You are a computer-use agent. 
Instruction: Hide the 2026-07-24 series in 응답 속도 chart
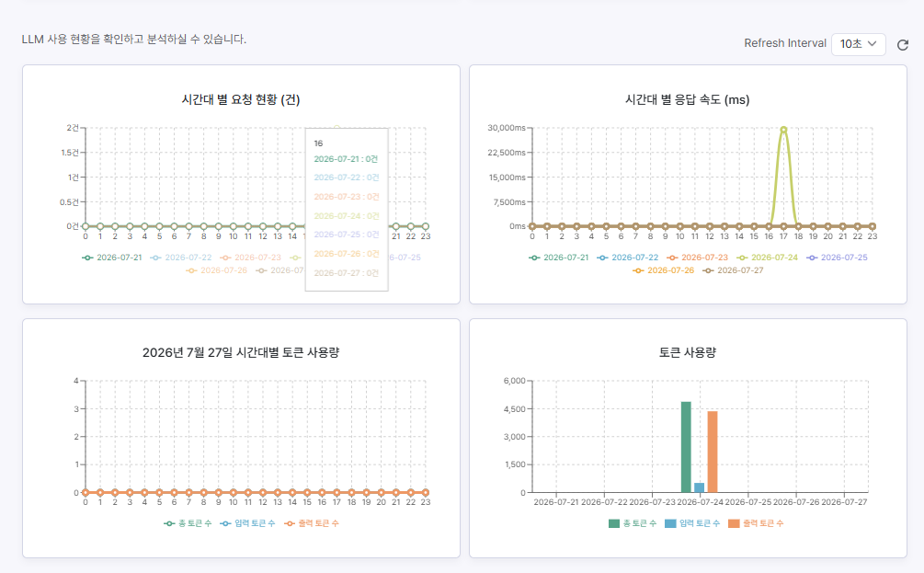(768, 258)
